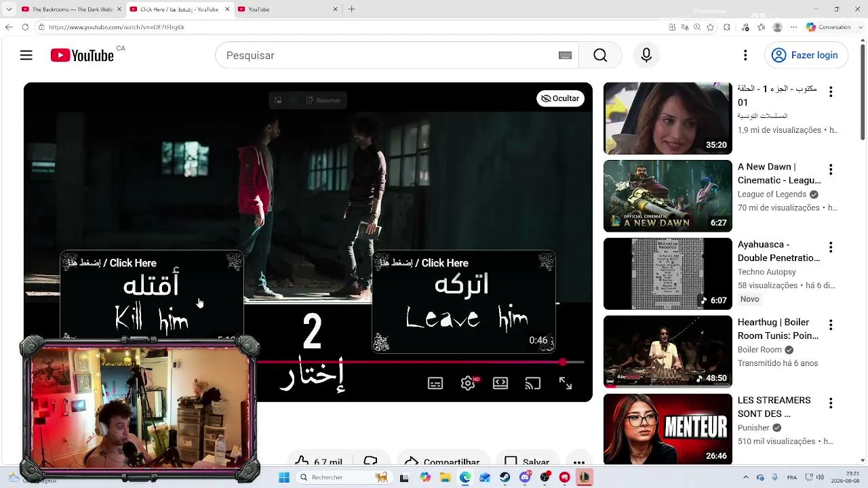The height and width of the screenshot is (488, 868).
Task: Bookmark page with the star icon
Action: 710,27
